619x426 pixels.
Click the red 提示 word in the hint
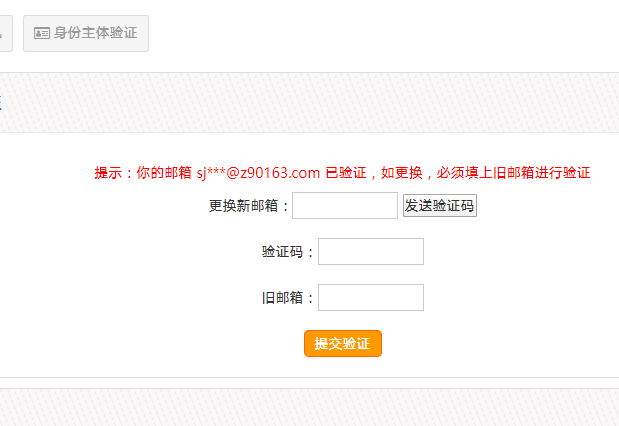(x=109, y=172)
